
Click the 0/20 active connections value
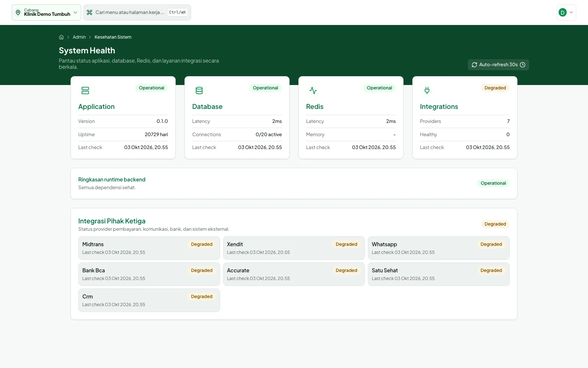(269, 135)
